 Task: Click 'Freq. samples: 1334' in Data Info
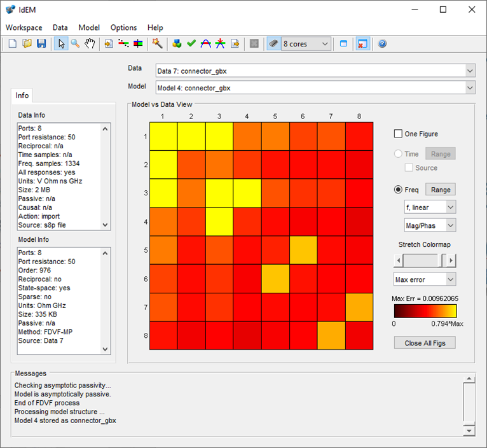tap(49, 164)
